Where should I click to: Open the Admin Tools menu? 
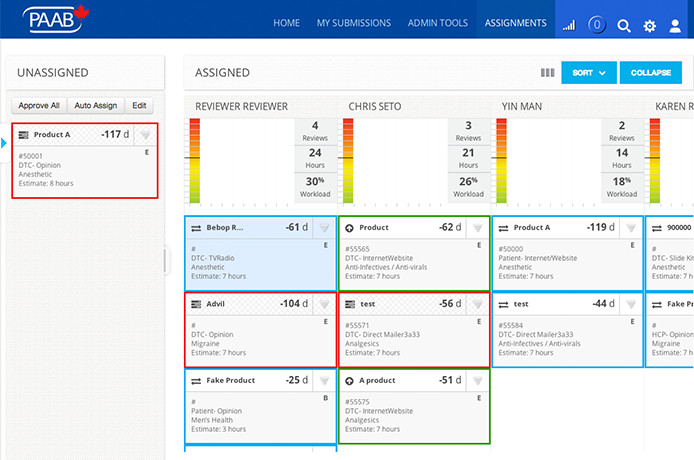[x=437, y=23]
